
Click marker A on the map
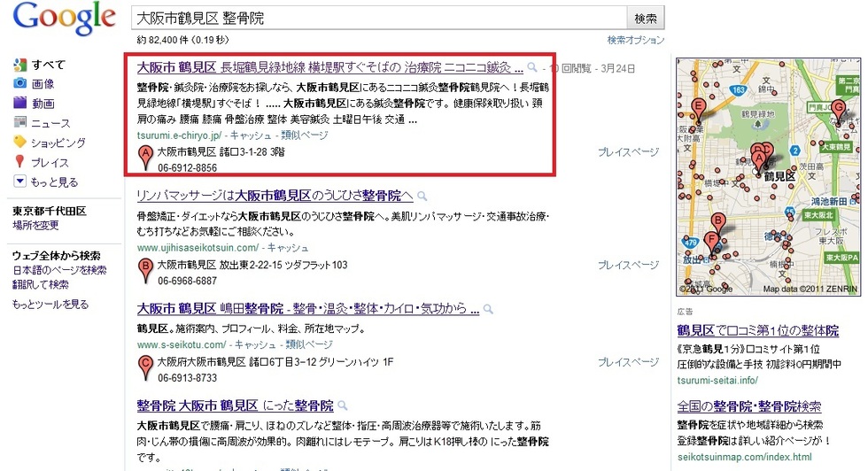758,162
